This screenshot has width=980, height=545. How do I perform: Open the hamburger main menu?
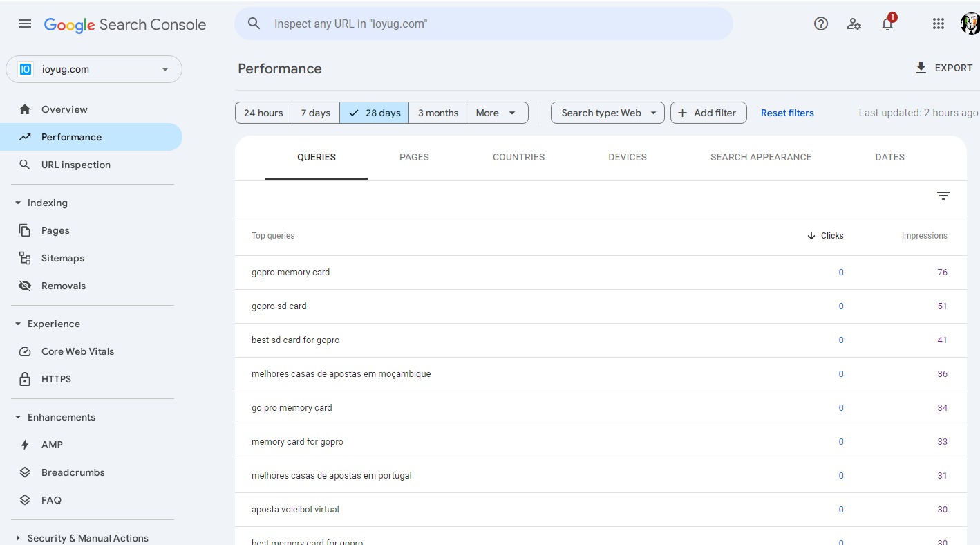[x=25, y=24]
